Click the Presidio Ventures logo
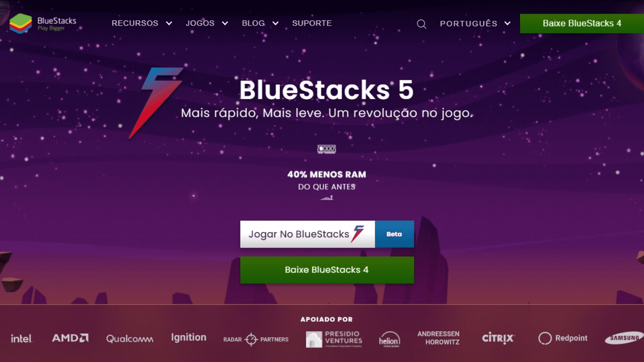 pyautogui.click(x=334, y=339)
